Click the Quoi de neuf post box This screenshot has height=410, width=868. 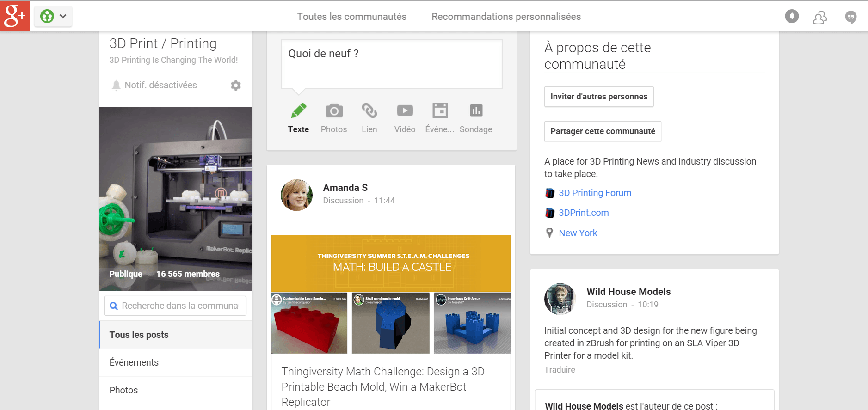point(392,64)
